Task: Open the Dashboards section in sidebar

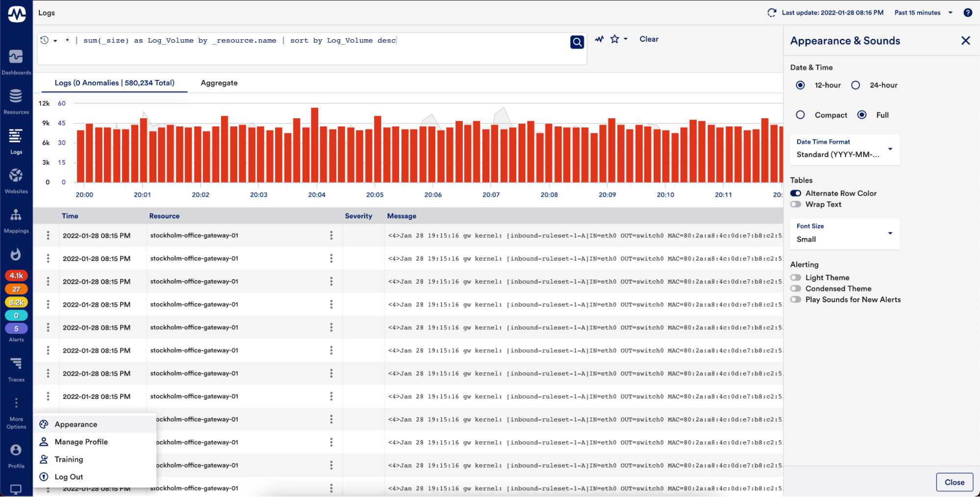Action: 16,62
